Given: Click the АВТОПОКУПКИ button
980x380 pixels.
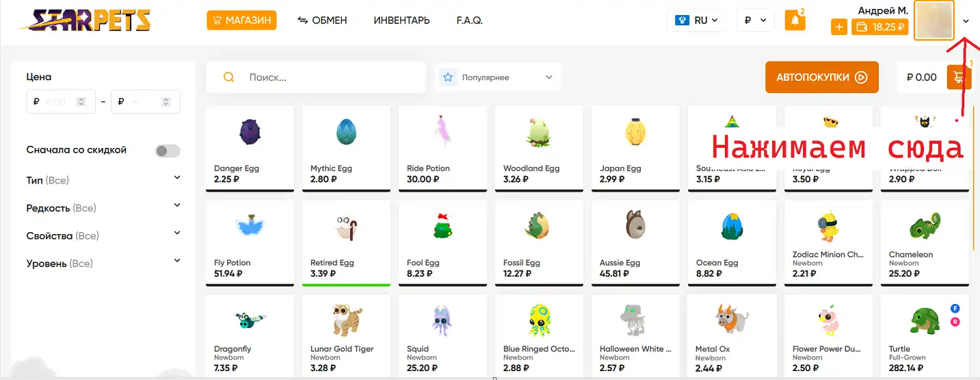Looking at the screenshot, I should click(x=821, y=77).
